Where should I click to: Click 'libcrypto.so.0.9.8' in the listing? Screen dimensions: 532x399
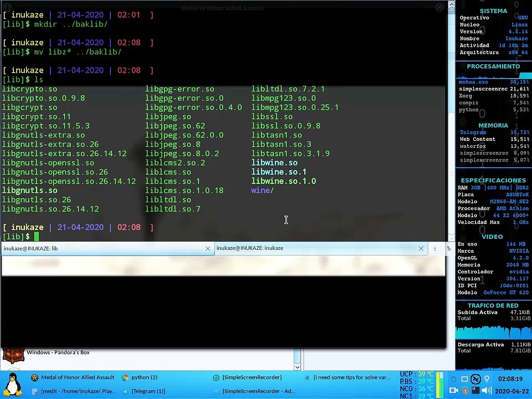43,98
